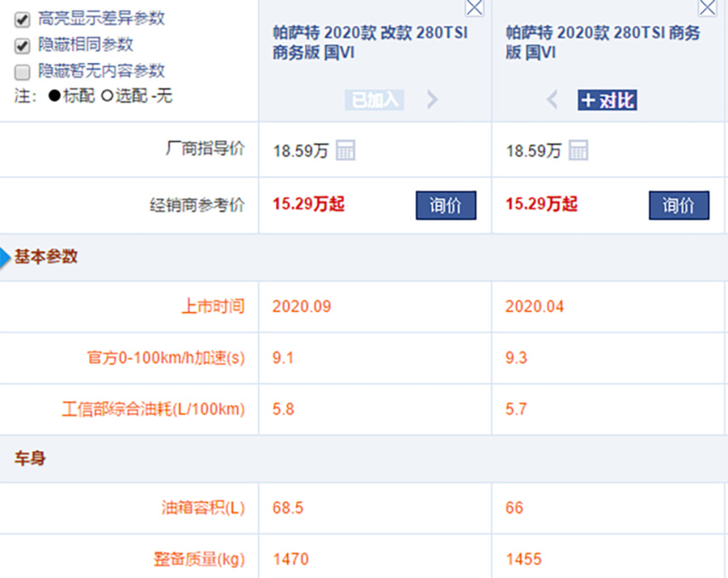Click second model dealer price 15.29万起
Image resolution: width=728 pixels, height=578 pixels.
pyautogui.click(x=542, y=204)
